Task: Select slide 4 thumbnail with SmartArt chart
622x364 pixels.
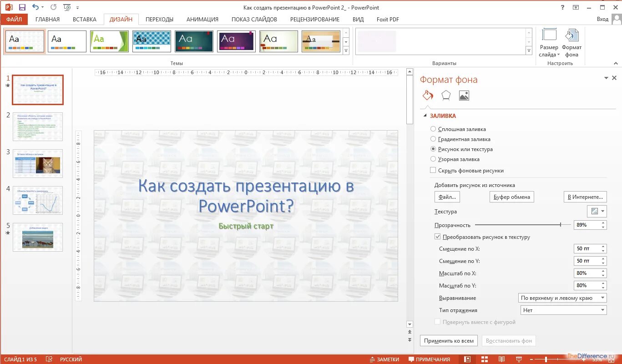Action: (x=38, y=200)
